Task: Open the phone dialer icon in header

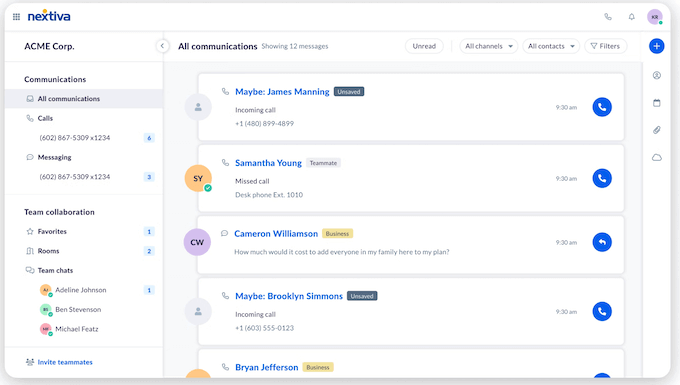Action: point(608,17)
